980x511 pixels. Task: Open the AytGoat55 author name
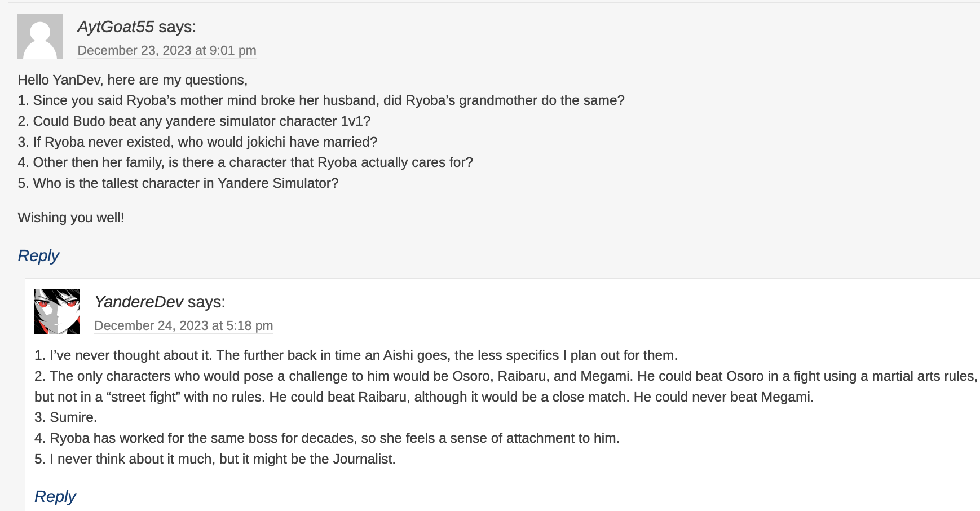click(x=116, y=27)
